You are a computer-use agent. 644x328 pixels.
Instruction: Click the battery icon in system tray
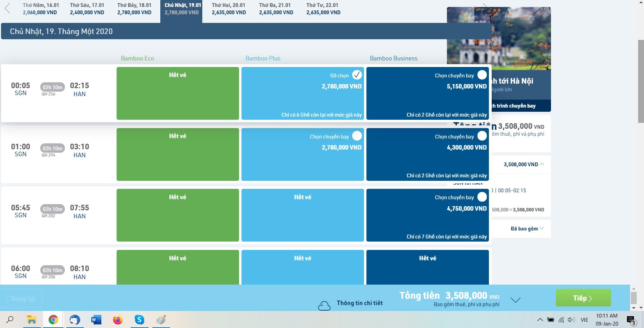click(x=551, y=320)
